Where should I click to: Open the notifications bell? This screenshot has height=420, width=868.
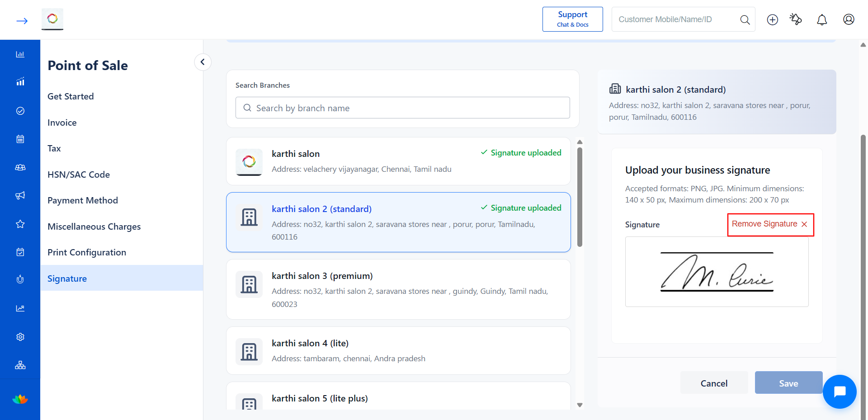(x=822, y=19)
